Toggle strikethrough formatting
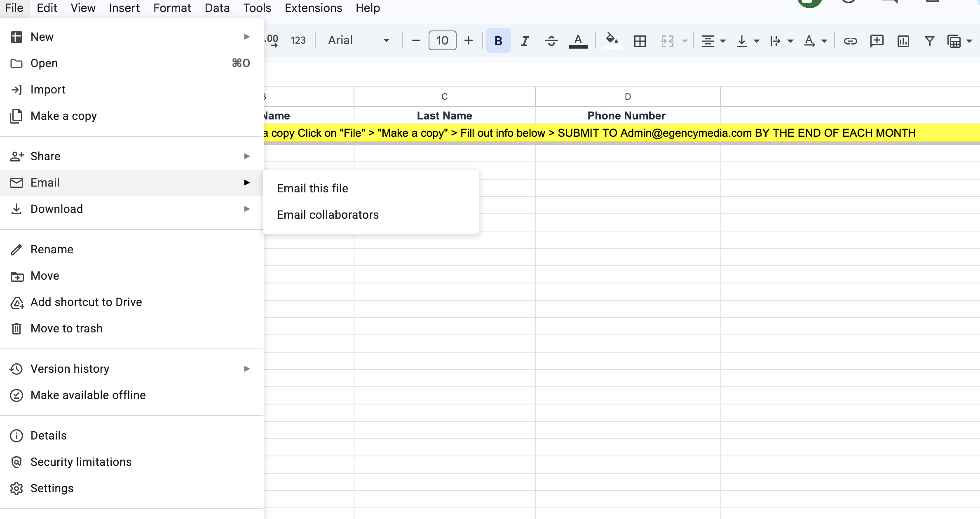The image size is (980, 519). tap(551, 41)
